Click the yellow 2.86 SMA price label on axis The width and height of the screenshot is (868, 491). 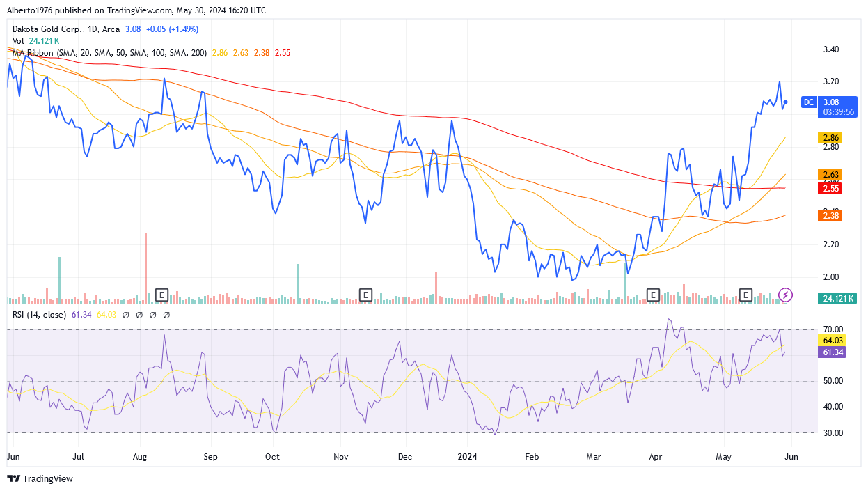click(x=832, y=138)
